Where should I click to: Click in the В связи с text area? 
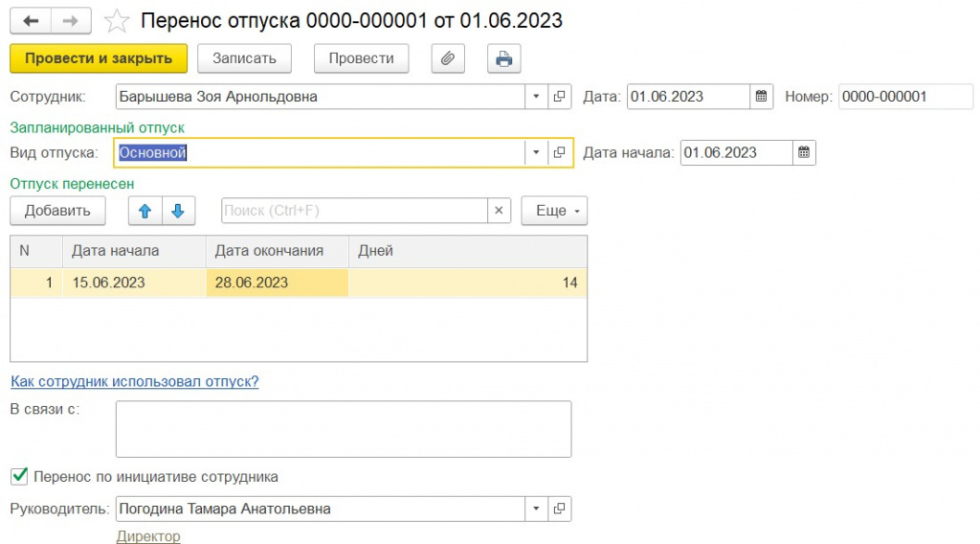[x=344, y=429]
